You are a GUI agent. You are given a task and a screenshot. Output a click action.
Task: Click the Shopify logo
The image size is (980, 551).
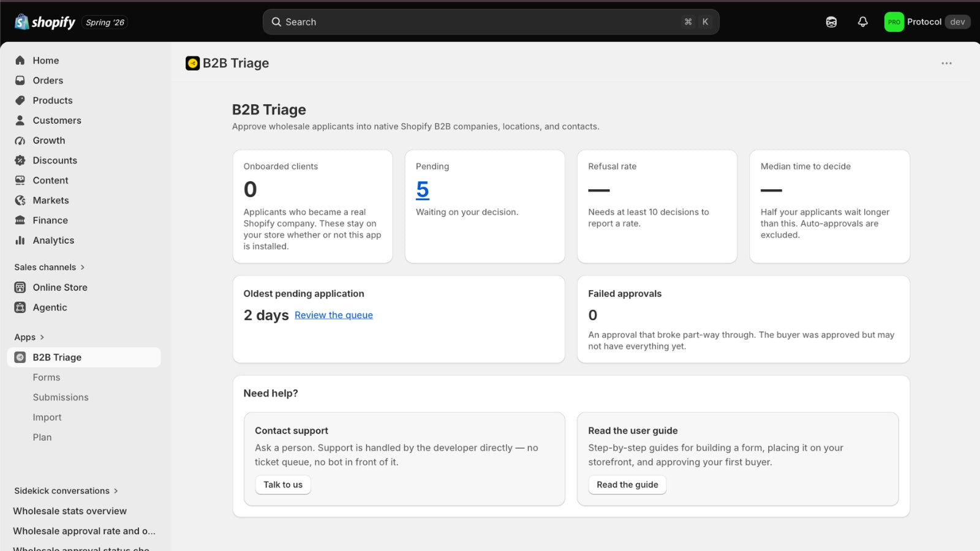point(45,22)
